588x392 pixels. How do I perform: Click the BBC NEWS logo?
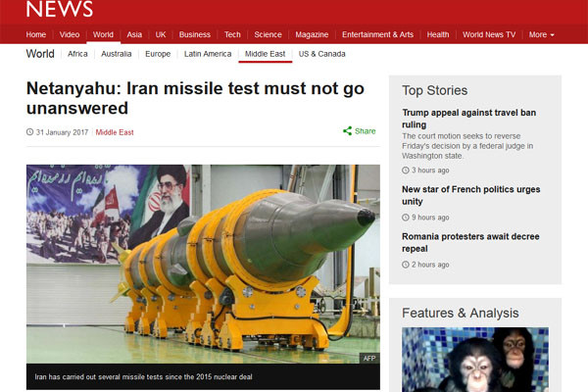point(59,9)
